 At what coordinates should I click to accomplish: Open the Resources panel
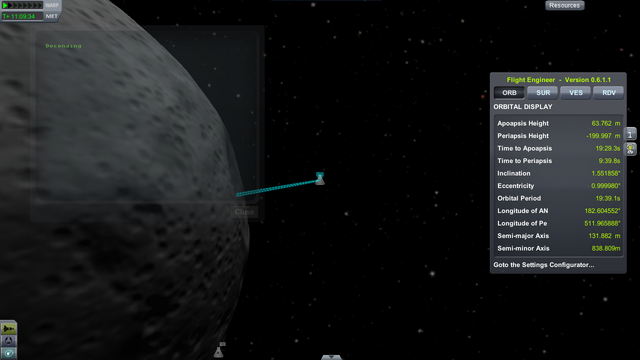pyautogui.click(x=564, y=5)
